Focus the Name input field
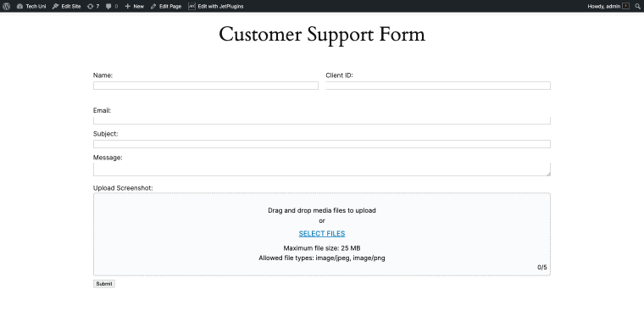 206,86
